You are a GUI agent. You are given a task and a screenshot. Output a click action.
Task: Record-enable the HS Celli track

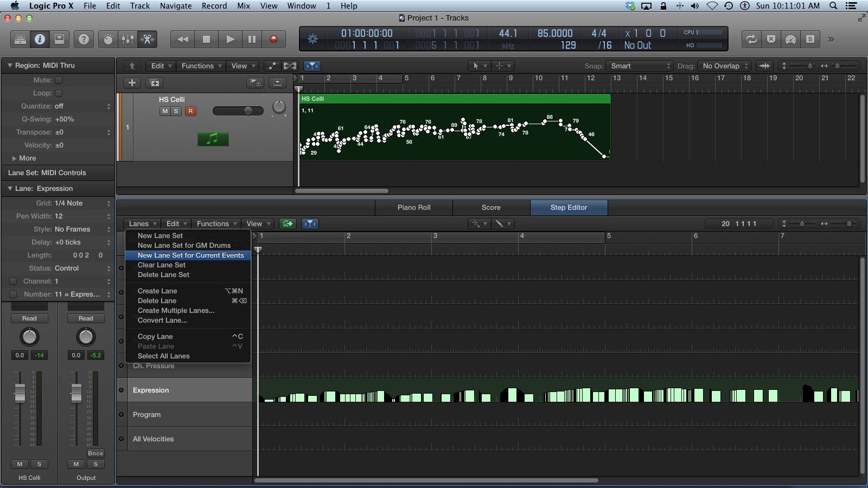point(190,111)
